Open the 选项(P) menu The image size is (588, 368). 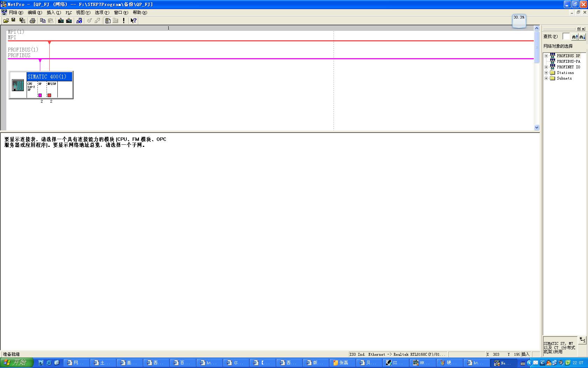(x=102, y=13)
